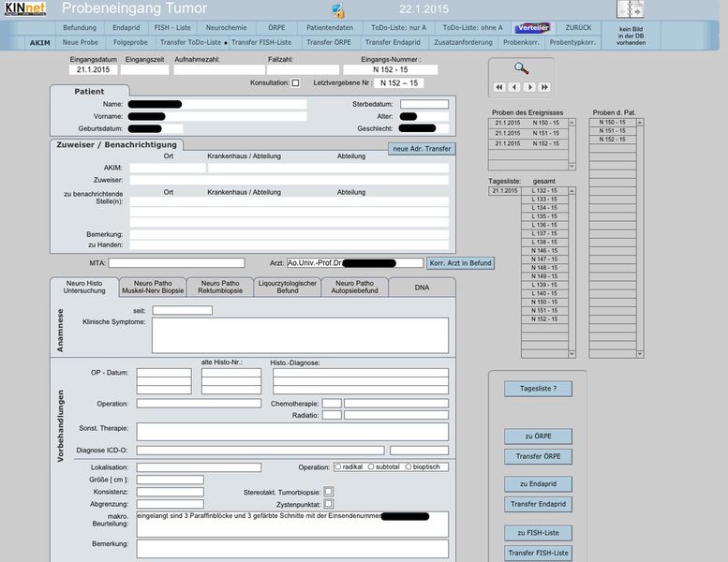Select the radikal operation option
This screenshot has height=562, width=728.
click(337, 466)
